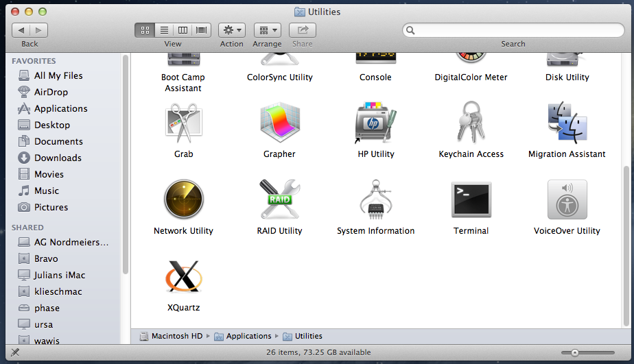
Task: Select the Grab scissors icon
Action: (x=183, y=123)
